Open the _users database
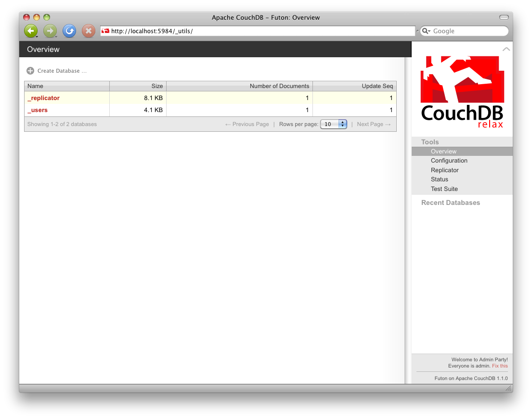 point(38,110)
